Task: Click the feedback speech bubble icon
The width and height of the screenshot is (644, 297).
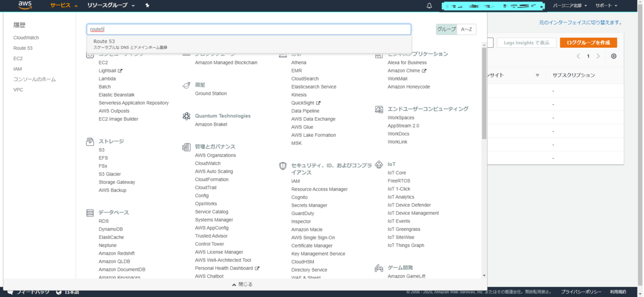Action: pyautogui.click(x=10, y=292)
